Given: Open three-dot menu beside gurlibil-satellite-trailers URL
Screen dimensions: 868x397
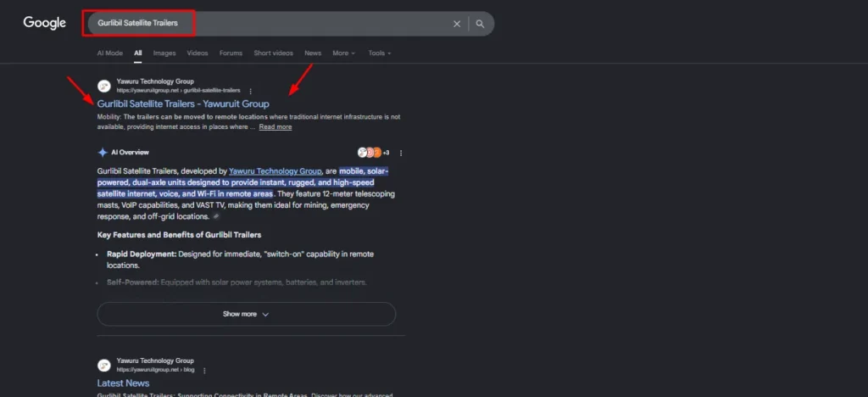Looking at the screenshot, I should pos(251,90).
